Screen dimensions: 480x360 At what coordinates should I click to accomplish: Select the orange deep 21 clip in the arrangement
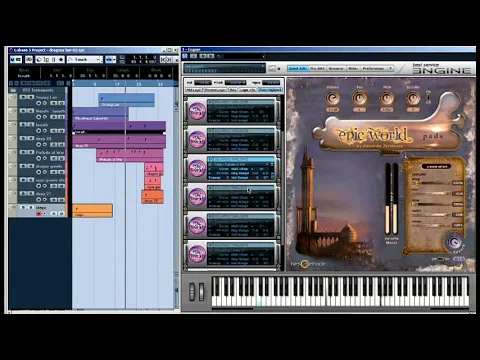(152, 197)
